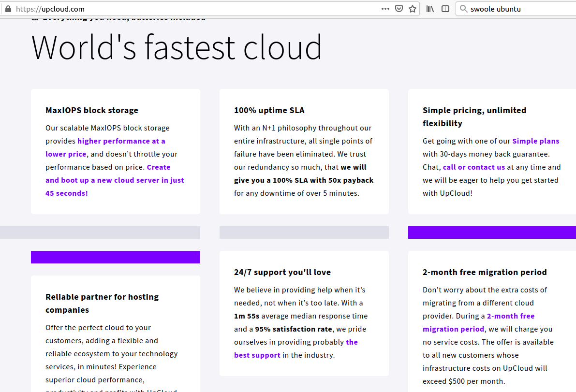Click purple bar above Reliable partner card

pos(116,257)
